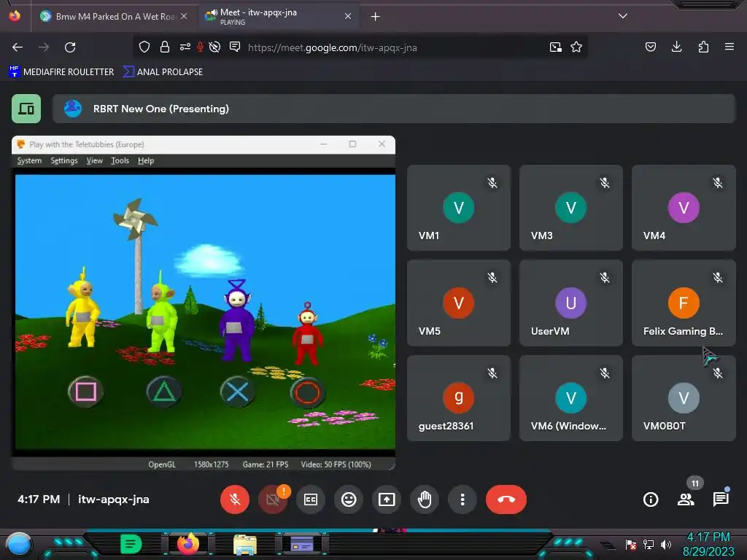Click the blocked autoplay icon in address bar
Image resolution: width=747 pixels, height=560 pixels.
click(x=215, y=47)
